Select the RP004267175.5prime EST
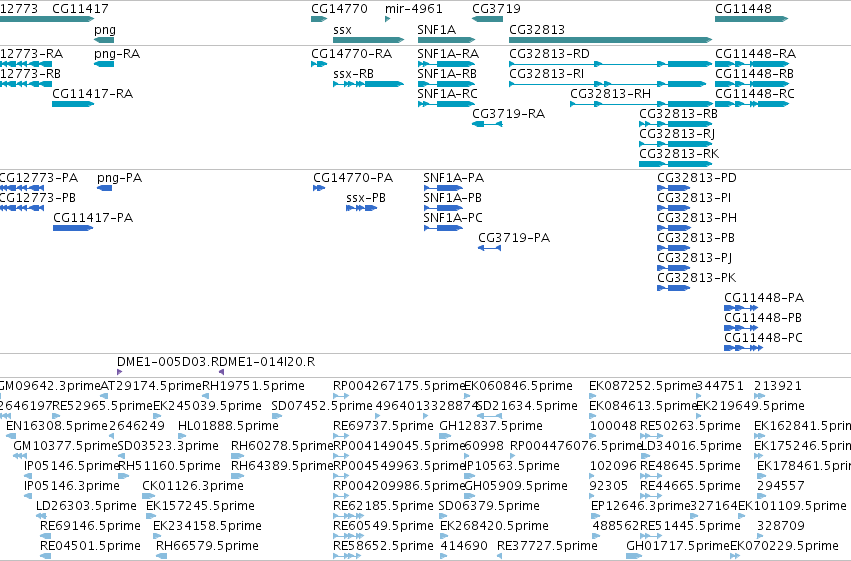851x561 pixels. coord(341,396)
